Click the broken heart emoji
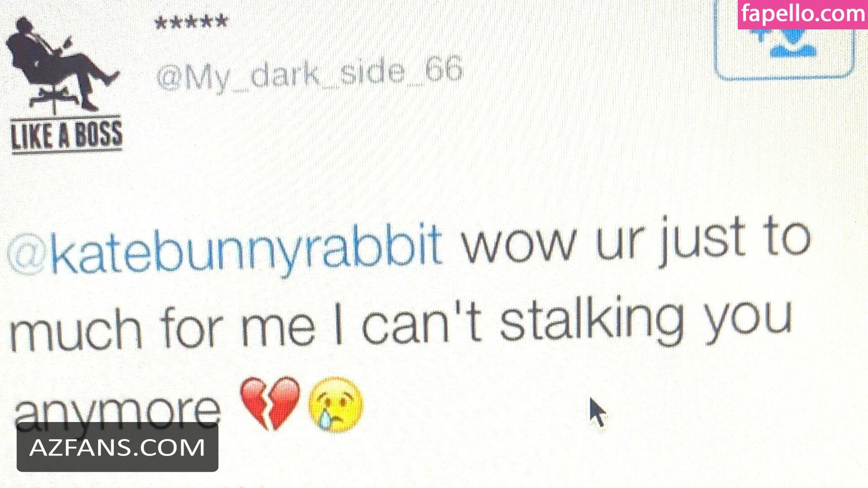 270,403
